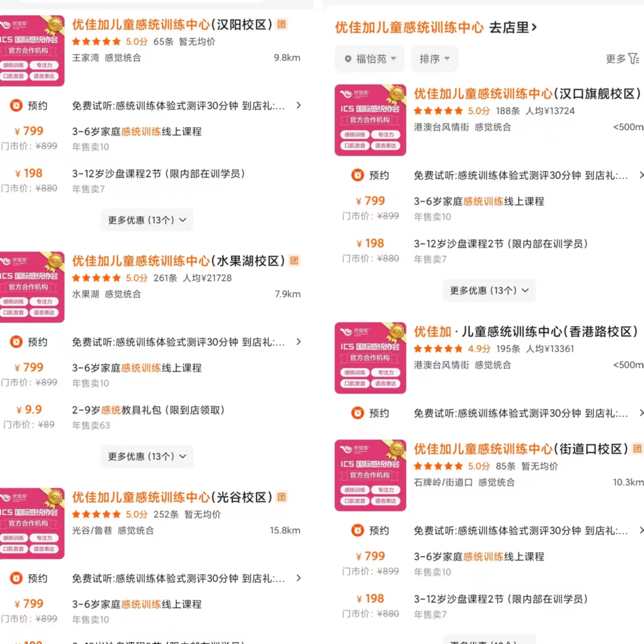This screenshot has width=644, height=644.
Task: Tap the 团 badge next to 光谷校区
Action: coord(282,497)
